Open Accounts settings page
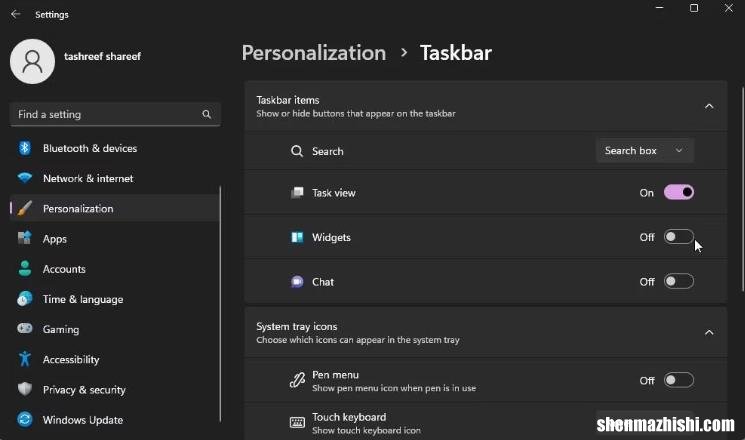Viewport: 745px width, 440px height. (x=115, y=269)
